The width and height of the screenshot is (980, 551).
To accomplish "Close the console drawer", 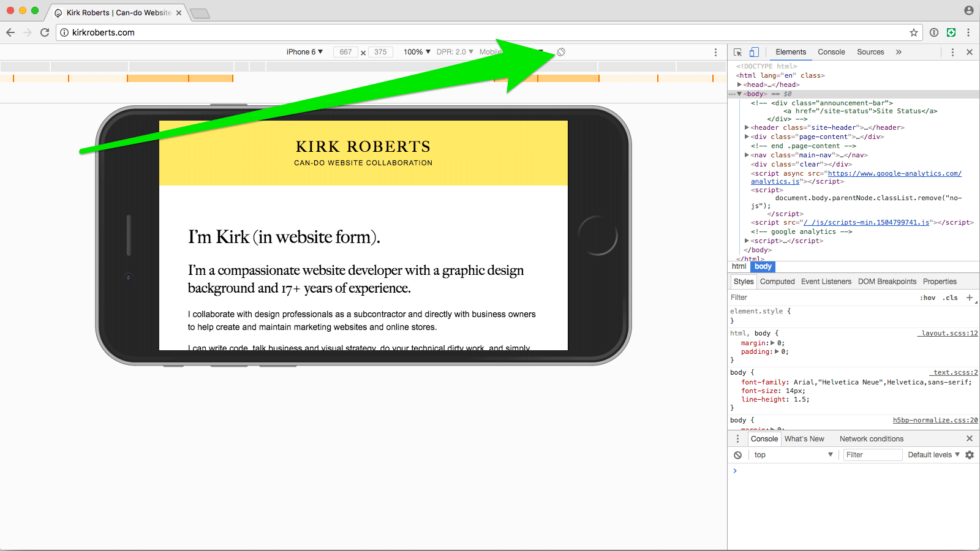I will 970,438.
